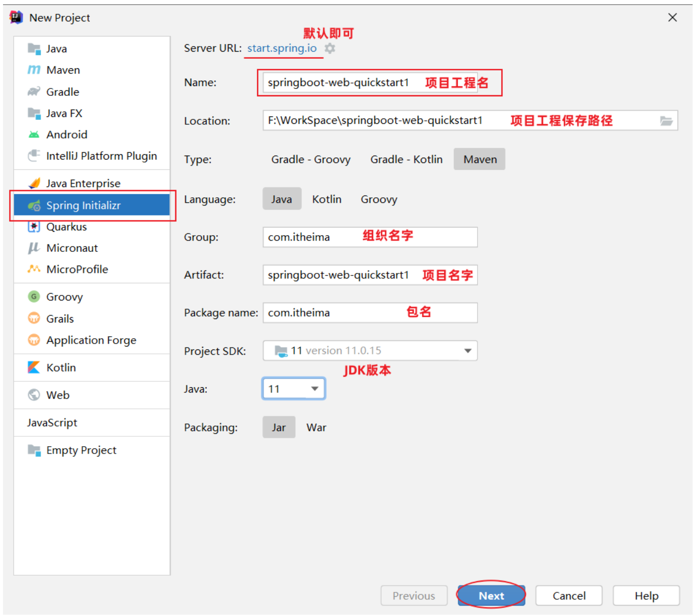Screen dimensions: 693x616
Task: Click the Empty Project folder icon
Action: point(34,450)
